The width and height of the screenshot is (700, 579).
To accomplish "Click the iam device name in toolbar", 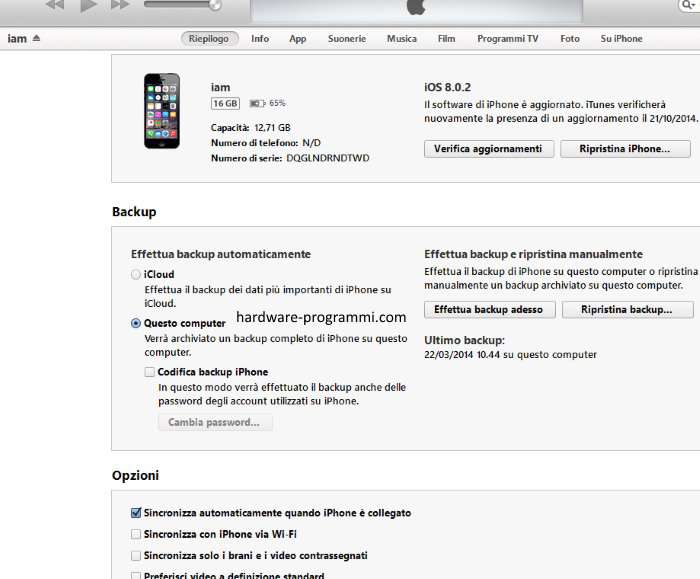I will click(17, 39).
